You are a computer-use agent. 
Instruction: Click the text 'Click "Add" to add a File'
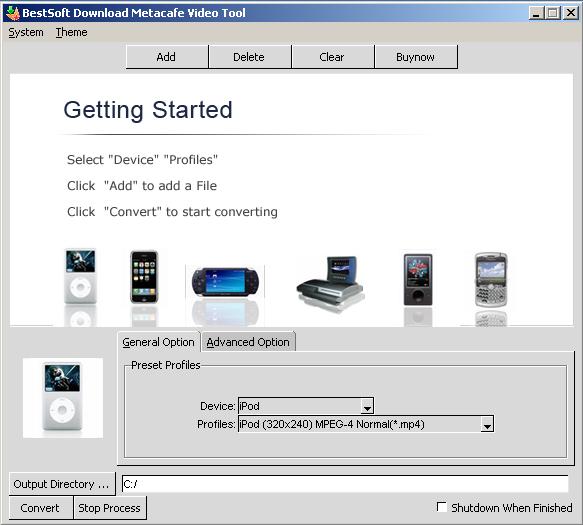point(142,186)
